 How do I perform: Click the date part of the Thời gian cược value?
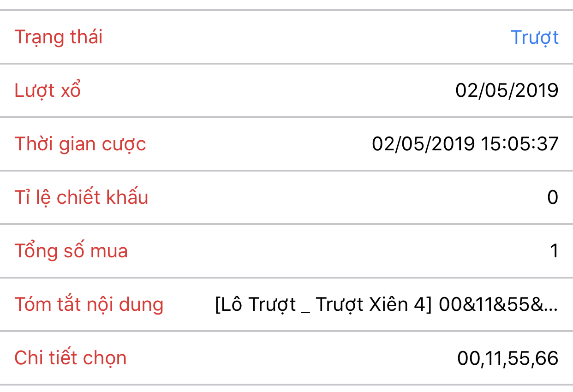423,144
